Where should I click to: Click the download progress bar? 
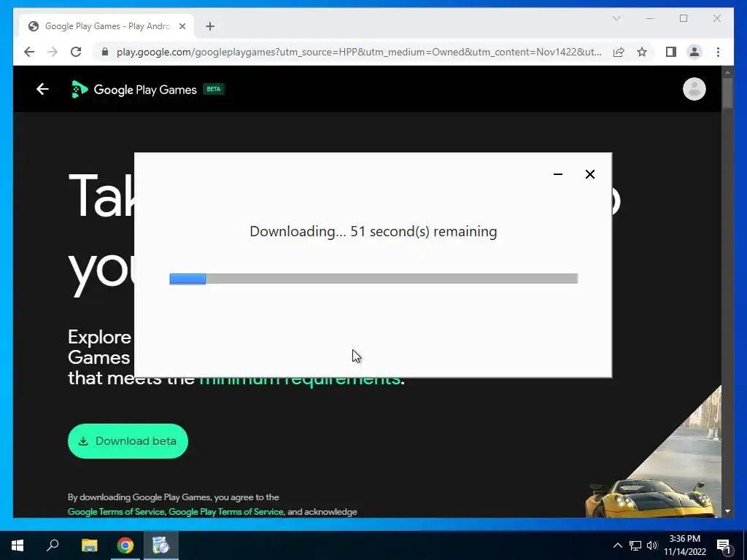coord(373,279)
